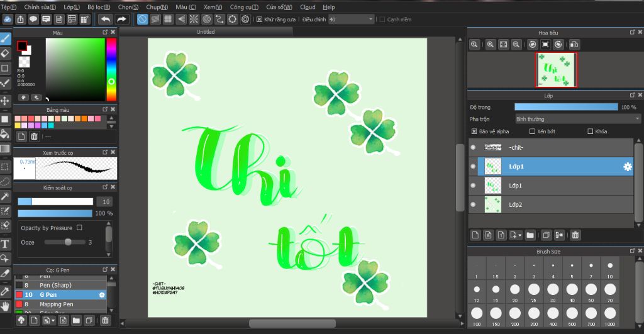
Task: Open the Bộ lọc menu
Action: coord(99,7)
